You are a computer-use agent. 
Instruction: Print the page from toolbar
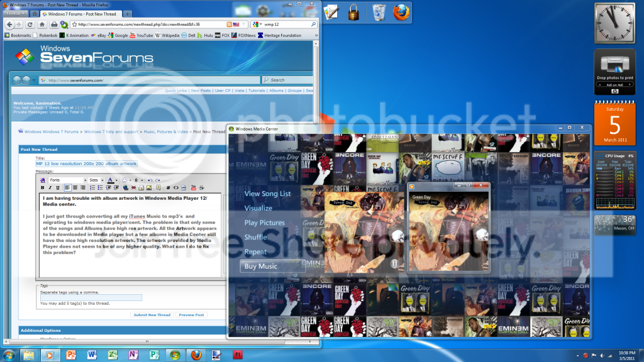(x=54, y=25)
